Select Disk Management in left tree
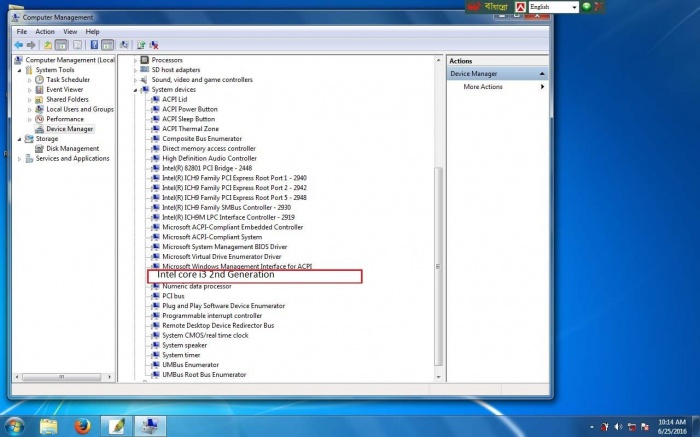This screenshot has width=700, height=437. (73, 149)
